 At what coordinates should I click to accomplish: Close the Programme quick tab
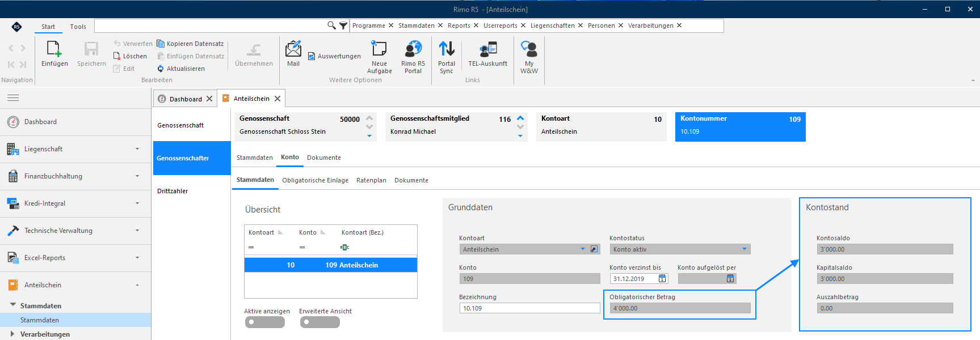click(390, 25)
